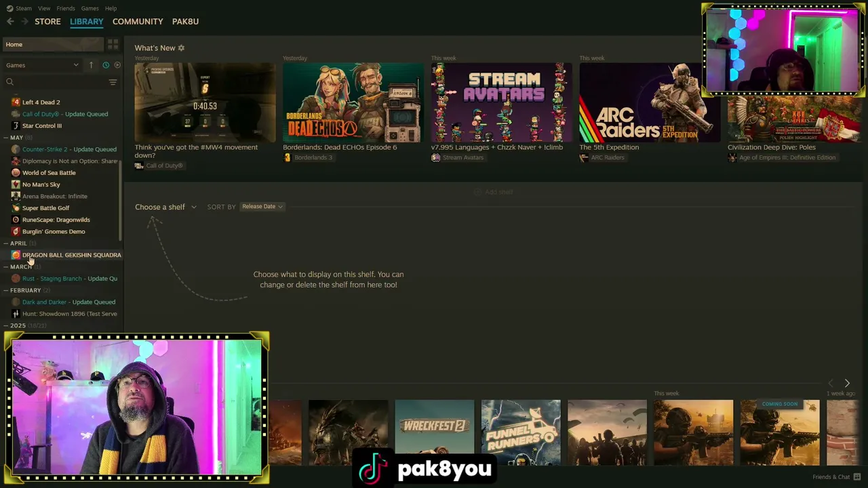
Task: Click the No Man's Sky game icon
Action: tap(16, 184)
